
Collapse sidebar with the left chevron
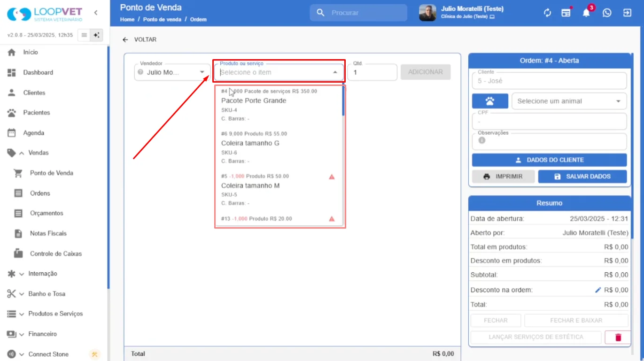(96, 13)
